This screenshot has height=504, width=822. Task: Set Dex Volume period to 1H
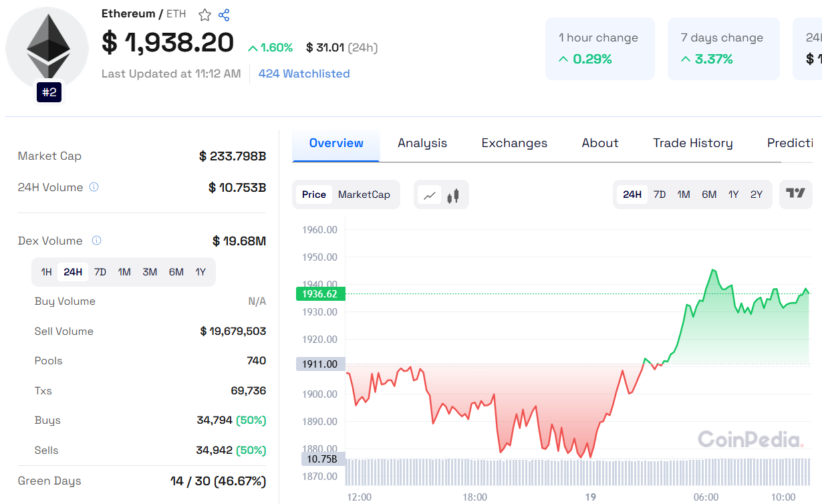(x=47, y=272)
